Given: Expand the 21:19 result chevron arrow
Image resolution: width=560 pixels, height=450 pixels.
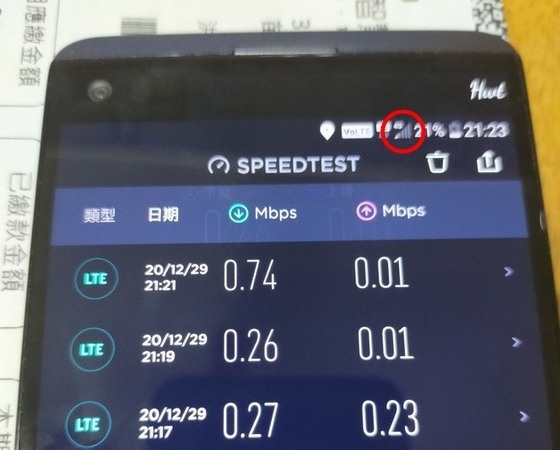Looking at the screenshot, I should tap(516, 342).
